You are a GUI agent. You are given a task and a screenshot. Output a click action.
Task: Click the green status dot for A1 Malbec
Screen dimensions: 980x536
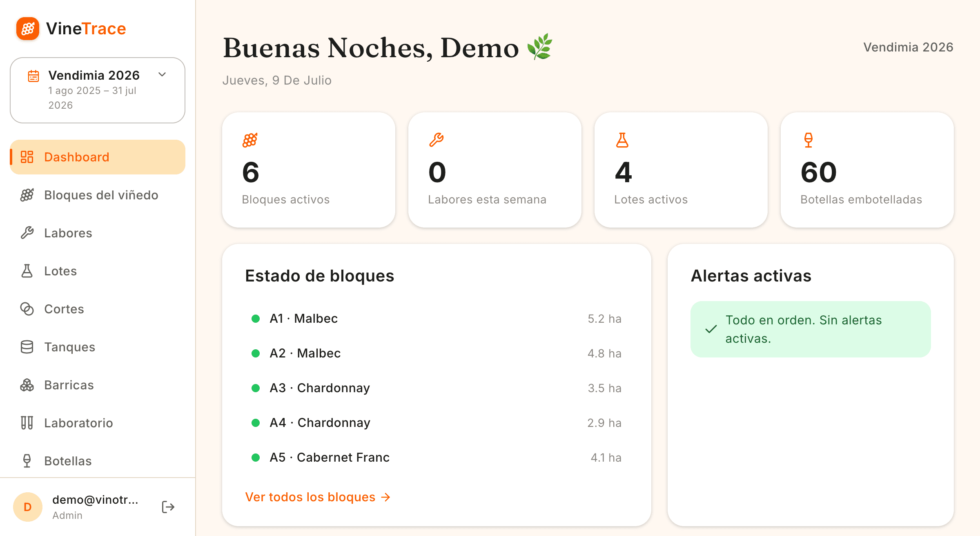[x=256, y=319]
